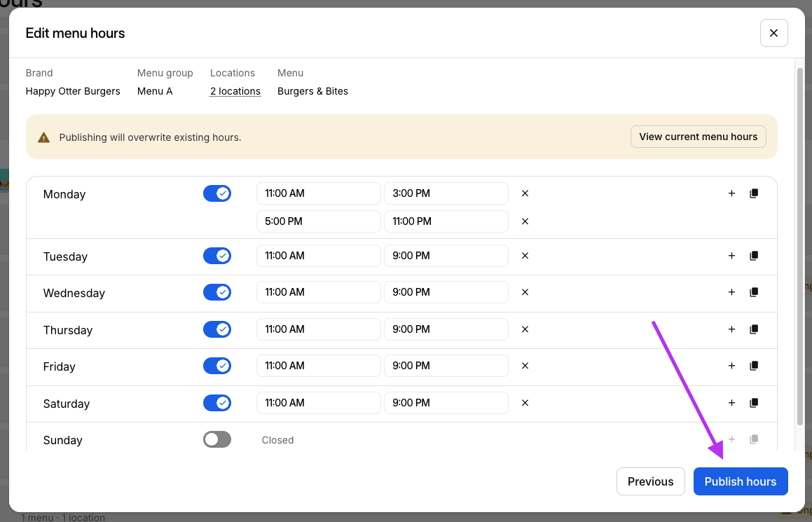Image resolution: width=812 pixels, height=522 pixels.
Task: Click the 2 locations link
Action: [x=235, y=91]
